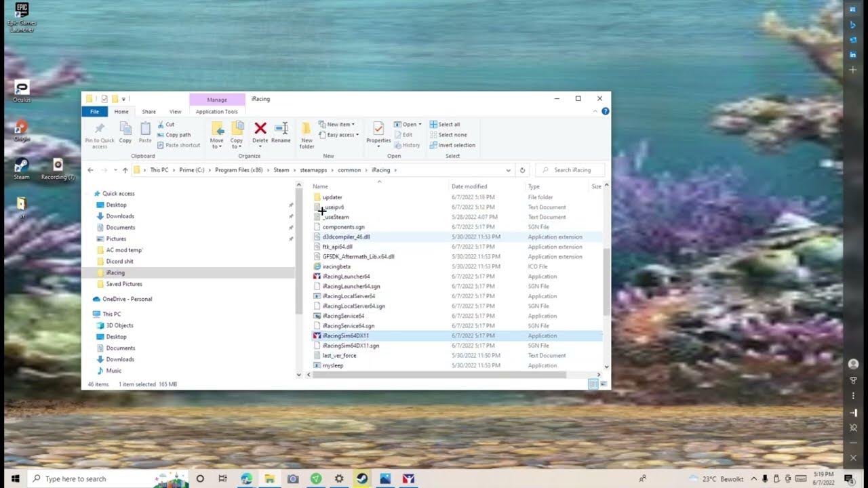Open recent locations dropdown arrow
The image size is (868, 488).
(115, 170)
